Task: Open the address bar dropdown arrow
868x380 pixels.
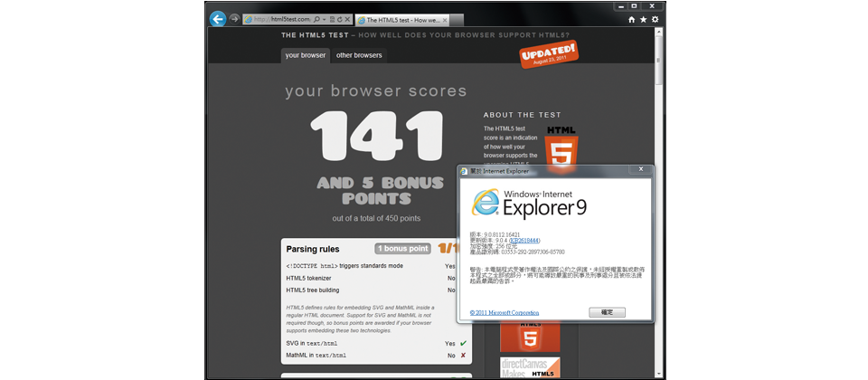Action: pos(324,19)
